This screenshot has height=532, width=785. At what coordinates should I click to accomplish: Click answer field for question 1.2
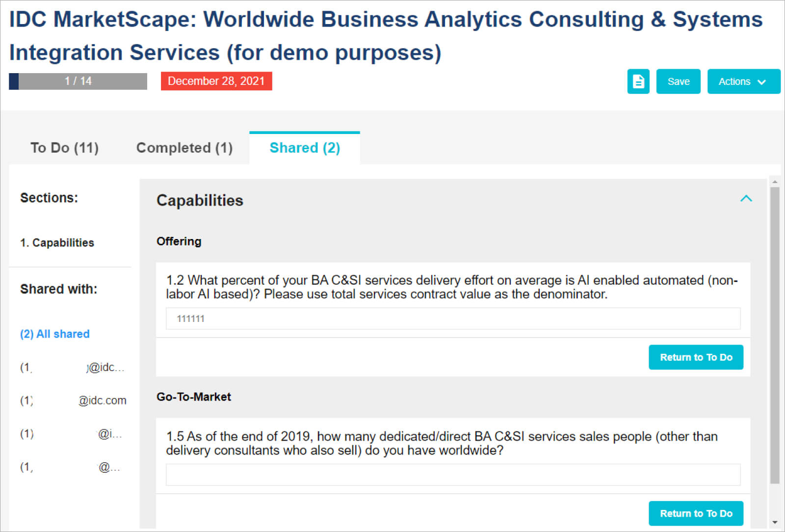(452, 319)
